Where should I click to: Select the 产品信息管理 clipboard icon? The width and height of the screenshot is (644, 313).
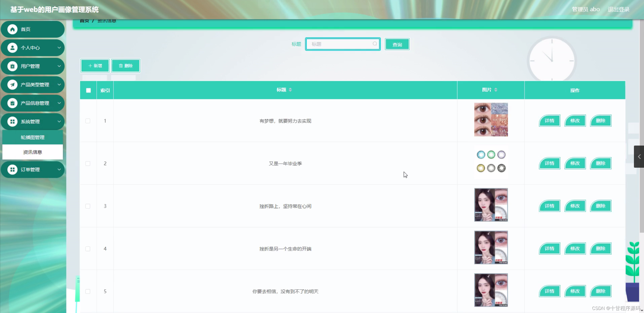pos(12,103)
